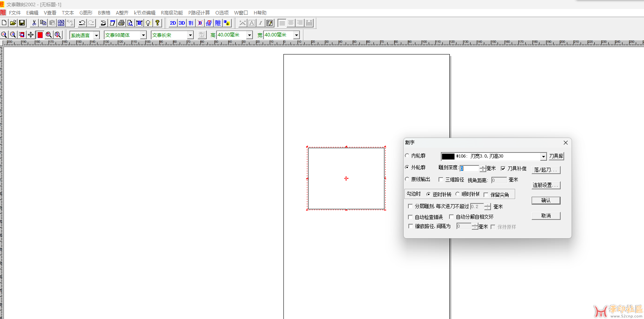Enable the 保留尖角 checkbox
644x319 pixels.
click(x=486, y=195)
